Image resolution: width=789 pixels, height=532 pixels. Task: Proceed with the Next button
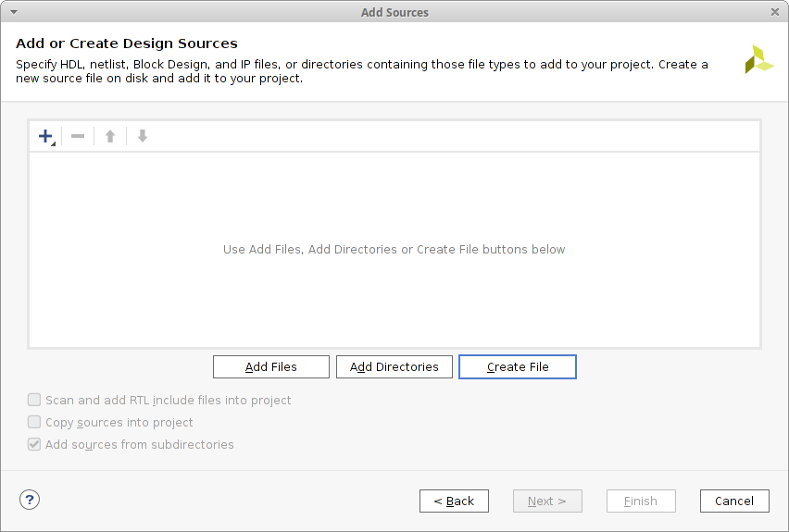pos(547,501)
